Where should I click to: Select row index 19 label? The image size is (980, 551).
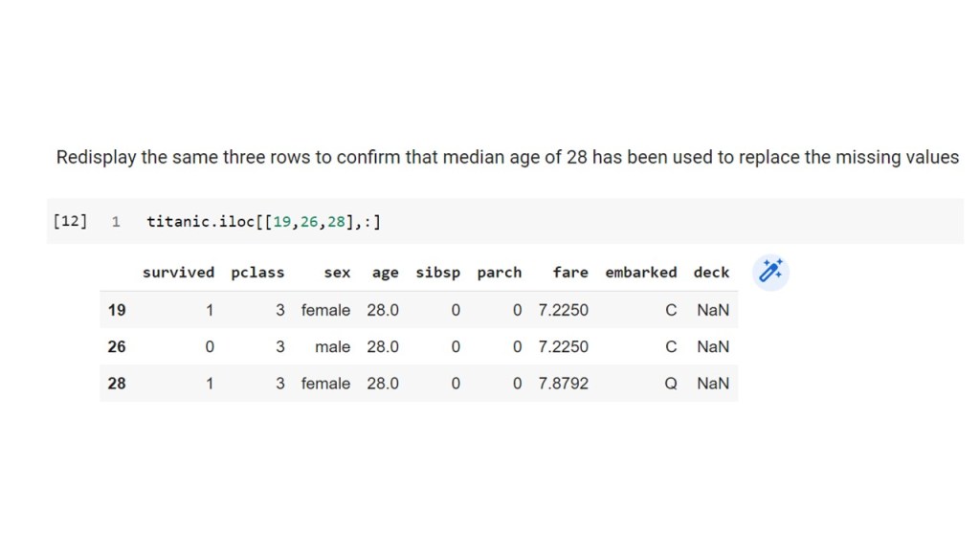(x=117, y=310)
